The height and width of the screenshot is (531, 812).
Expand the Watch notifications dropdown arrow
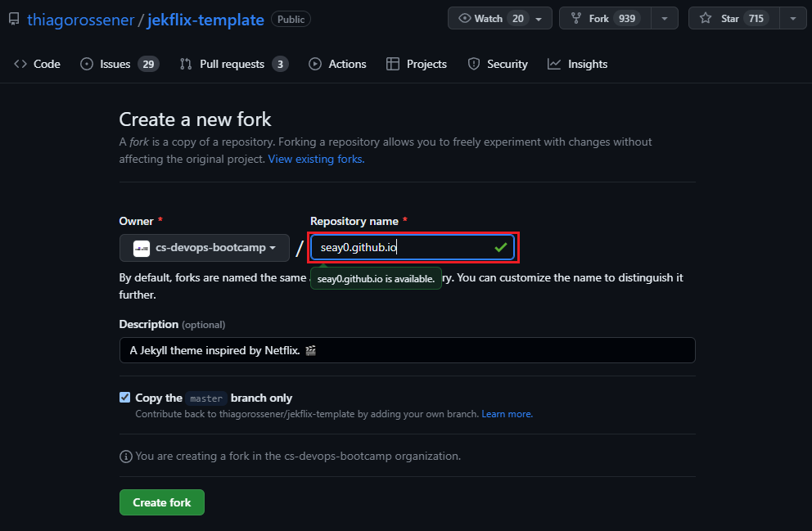click(x=539, y=19)
